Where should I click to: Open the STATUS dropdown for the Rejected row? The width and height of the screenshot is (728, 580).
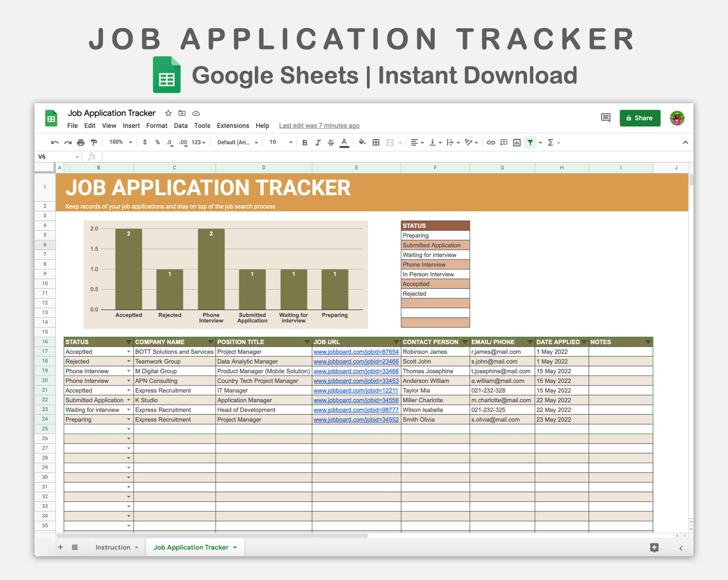(128, 361)
